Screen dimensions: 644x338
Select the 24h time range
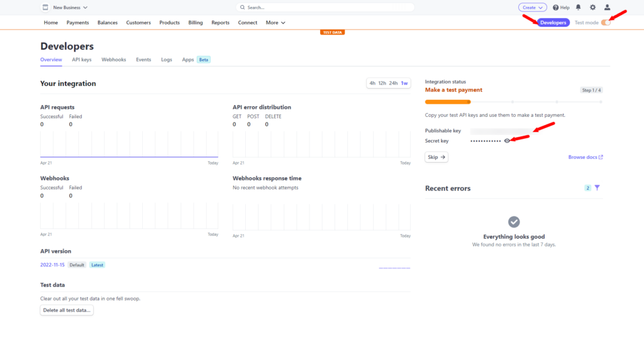click(x=393, y=84)
